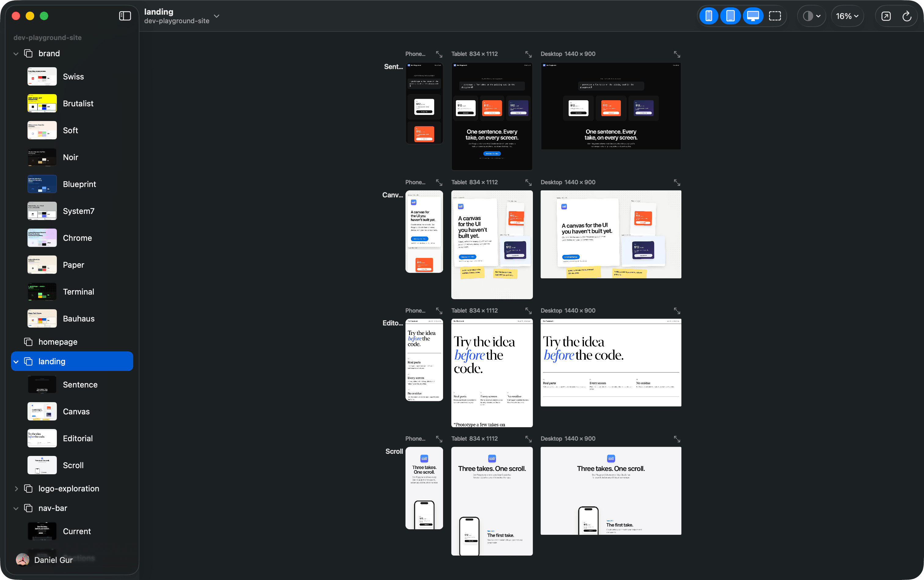Select the brand stack icon
The image size is (924, 580).
[x=28, y=53]
